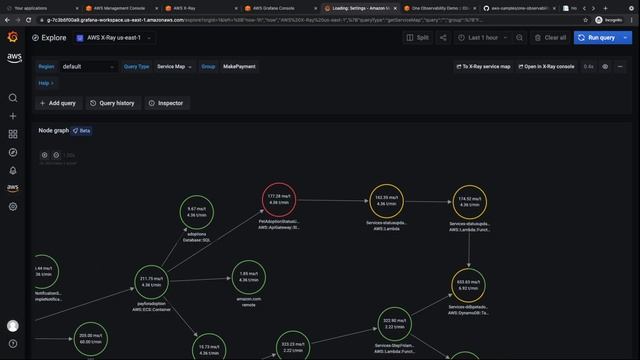Follow the Open in X-Ray console link
Image resolution: width=640 pixels, height=360 pixels.
click(x=546, y=67)
